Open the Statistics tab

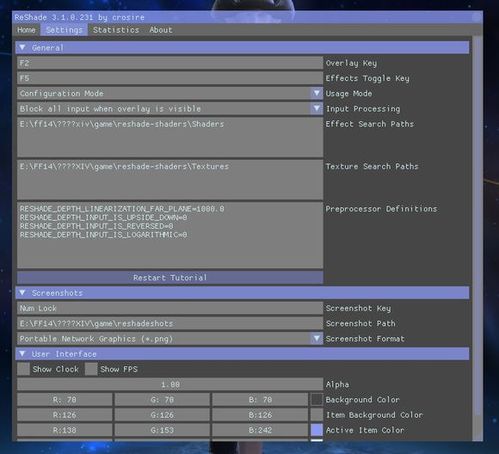pyautogui.click(x=116, y=30)
